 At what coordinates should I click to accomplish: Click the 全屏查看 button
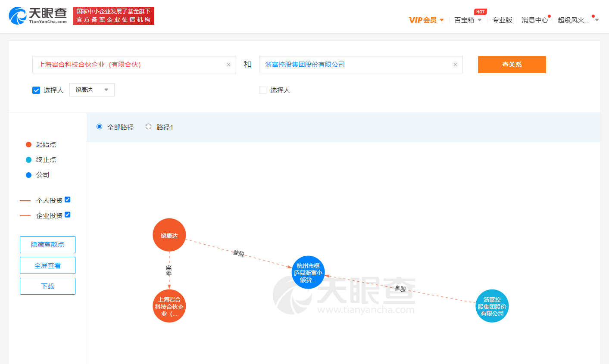coord(47,265)
